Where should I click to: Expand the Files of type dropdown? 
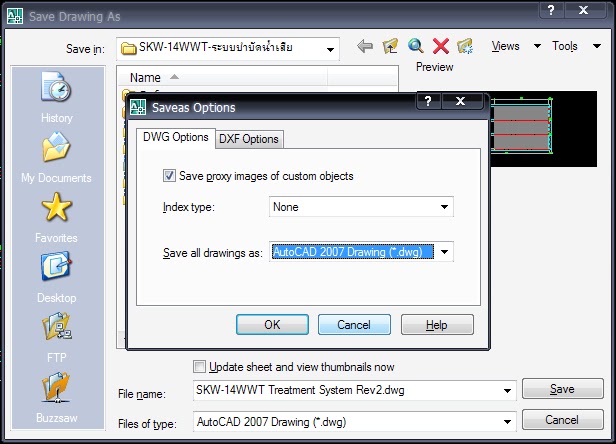[507, 422]
